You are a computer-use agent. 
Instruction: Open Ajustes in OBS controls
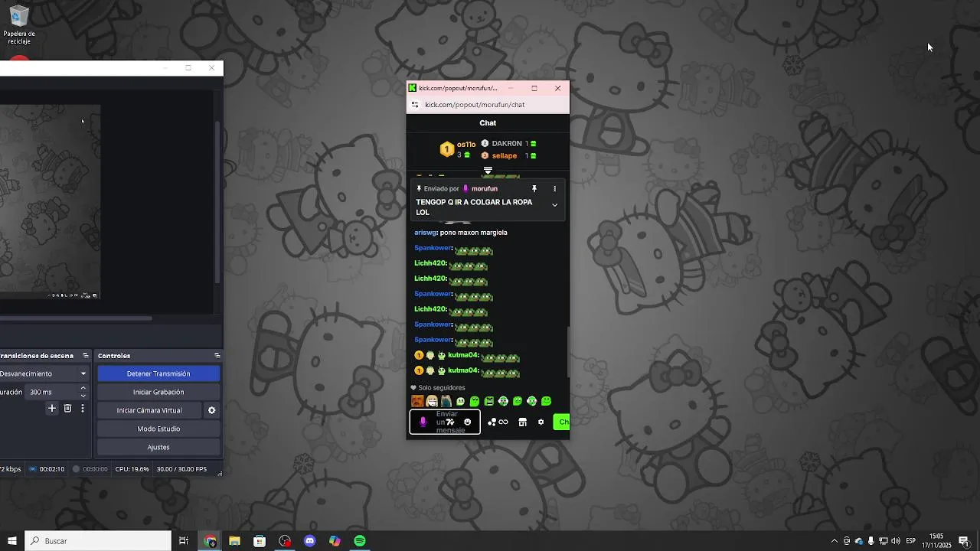158,447
